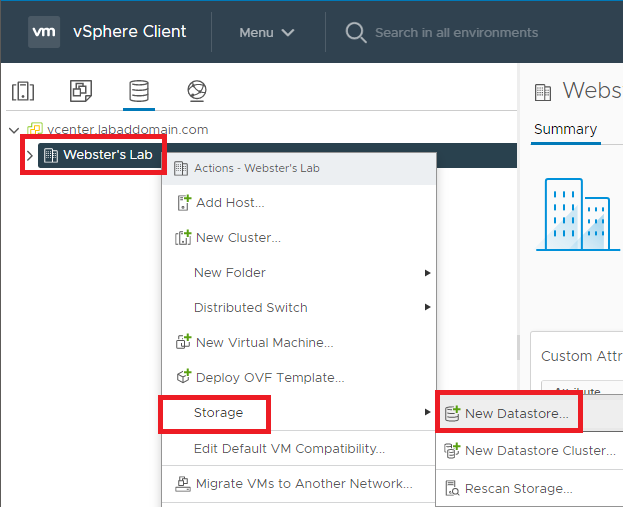Switch to VMs and Templates view icon
The width and height of the screenshot is (623, 507).
click(x=80, y=91)
